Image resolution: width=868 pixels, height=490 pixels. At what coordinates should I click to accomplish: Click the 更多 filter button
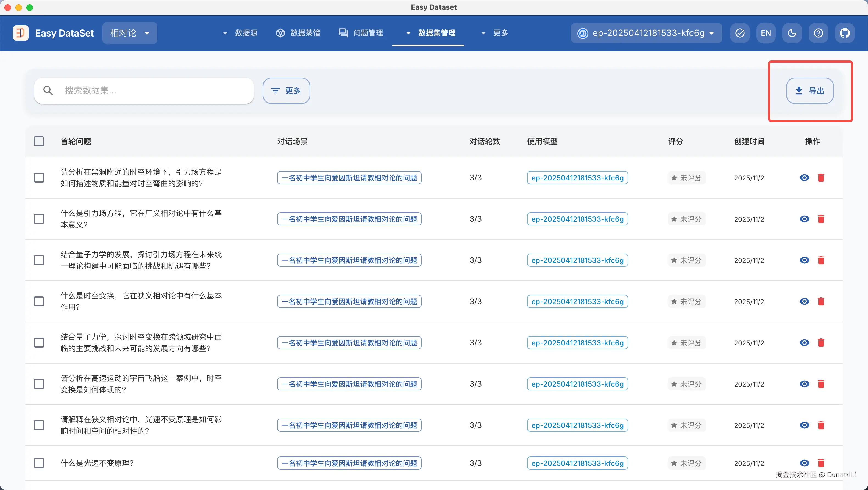coord(286,91)
